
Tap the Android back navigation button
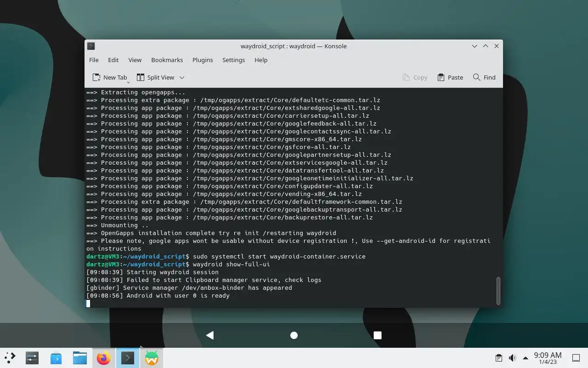coord(210,335)
